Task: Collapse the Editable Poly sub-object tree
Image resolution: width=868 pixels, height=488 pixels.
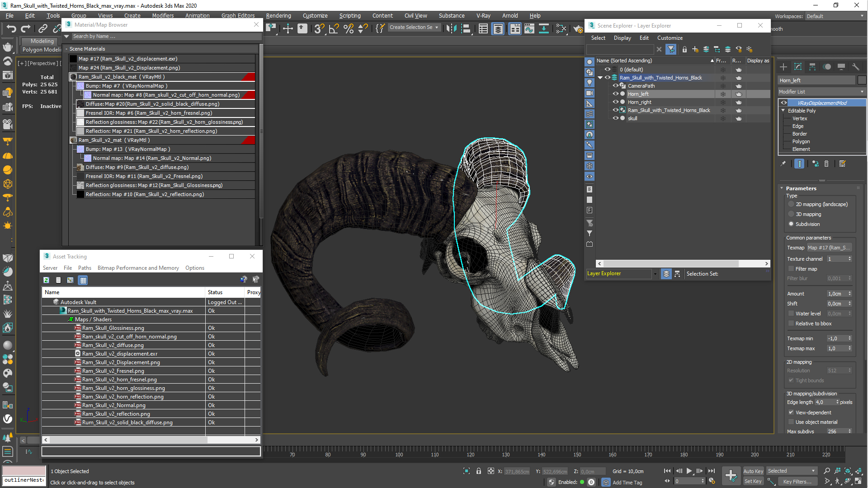Action: 783,111
